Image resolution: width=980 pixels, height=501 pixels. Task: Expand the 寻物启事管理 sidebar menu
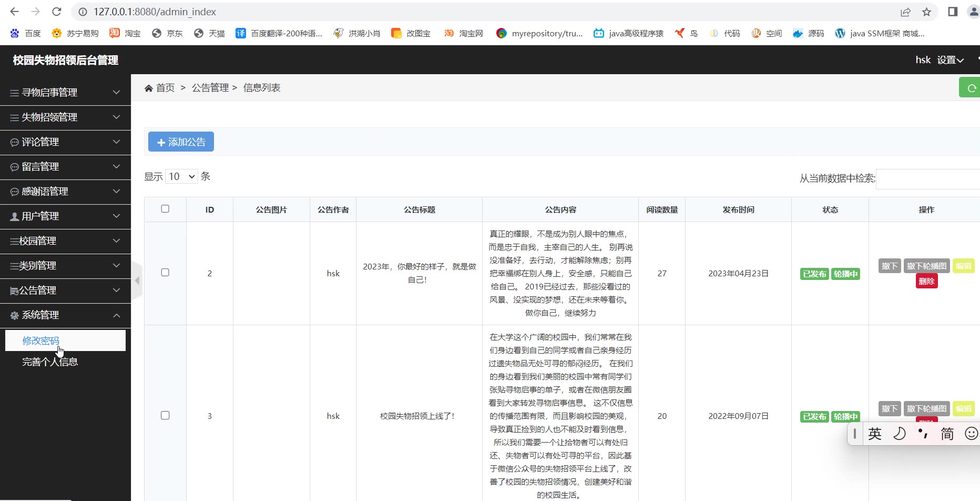(65, 93)
